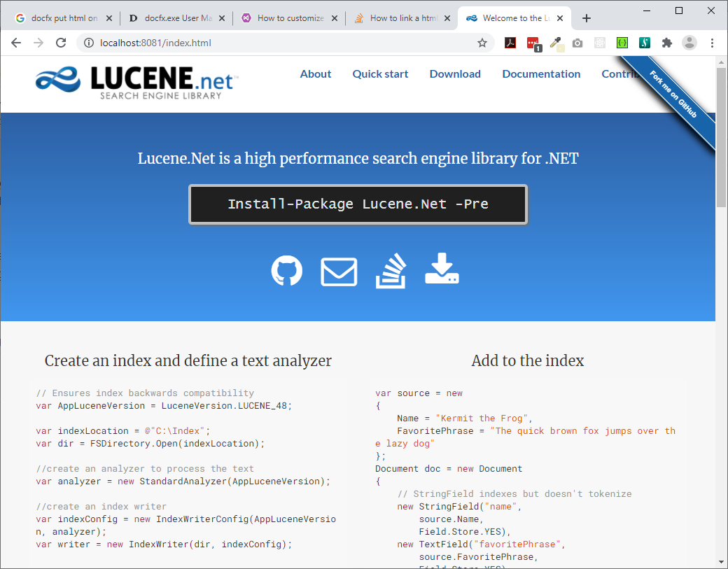Click the envelope mailing list icon
This screenshot has height=569, width=728.
[x=339, y=272]
